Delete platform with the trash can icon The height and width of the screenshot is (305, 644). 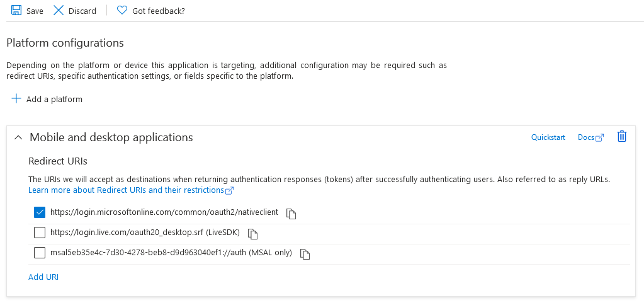pyautogui.click(x=622, y=137)
